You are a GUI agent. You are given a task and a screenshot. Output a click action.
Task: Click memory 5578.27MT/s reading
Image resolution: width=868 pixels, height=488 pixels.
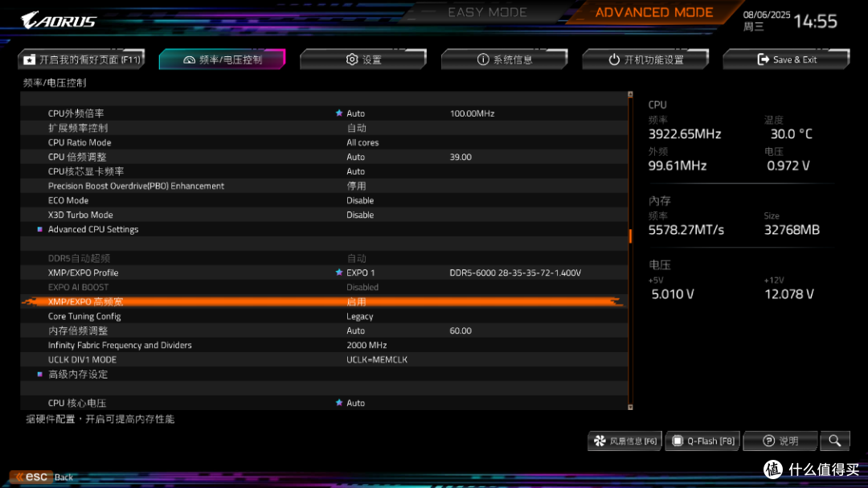click(x=686, y=230)
